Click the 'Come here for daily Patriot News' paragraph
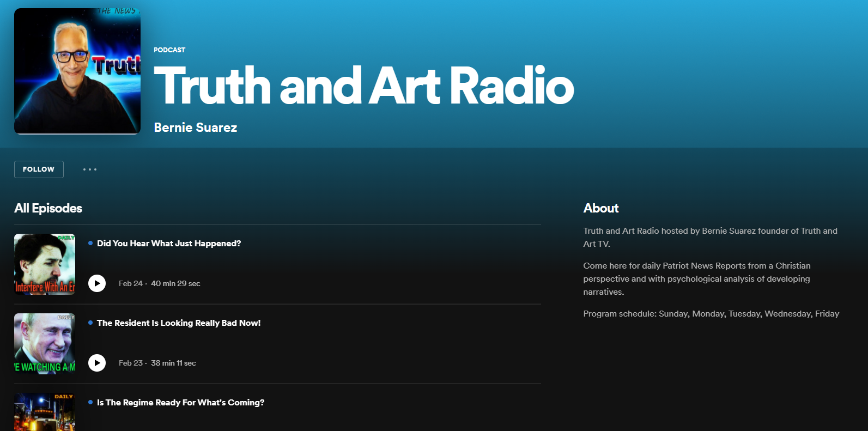Viewport: 868px width, 431px height. pyautogui.click(x=697, y=279)
